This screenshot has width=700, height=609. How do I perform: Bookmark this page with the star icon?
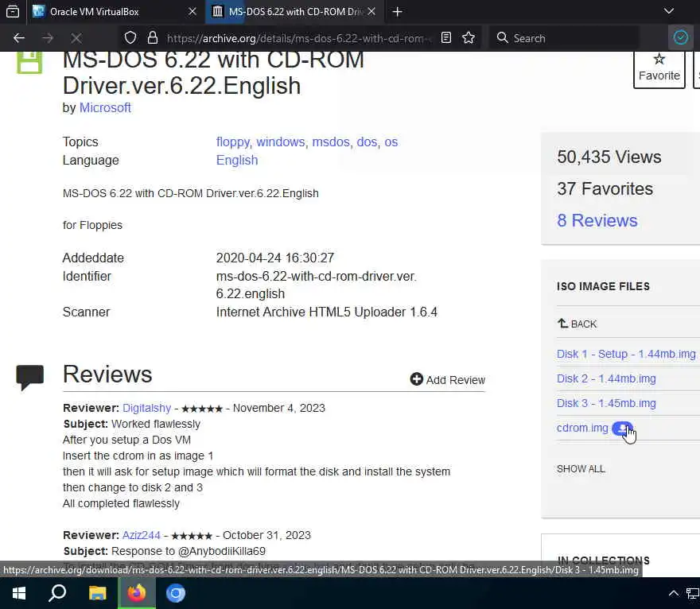click(469, 38)
